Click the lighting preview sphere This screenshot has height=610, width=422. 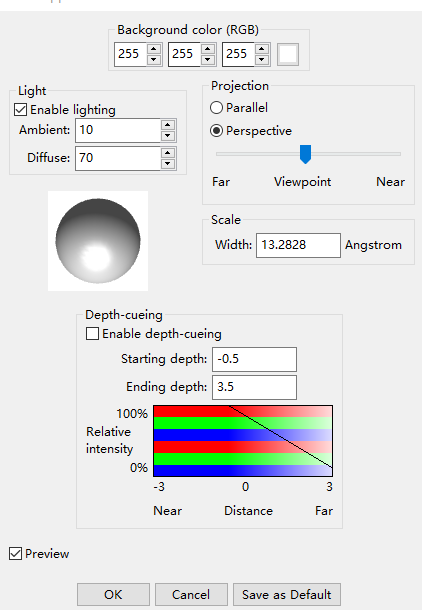98,241
